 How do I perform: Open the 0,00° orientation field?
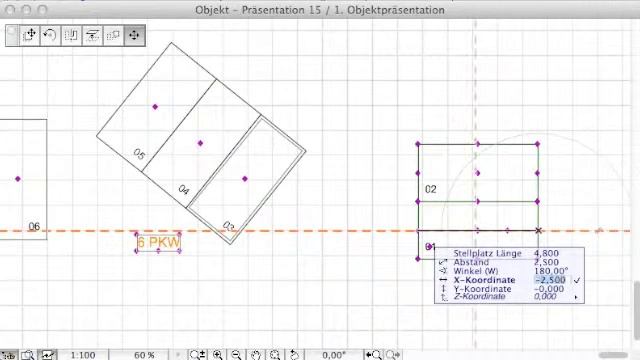334,355
